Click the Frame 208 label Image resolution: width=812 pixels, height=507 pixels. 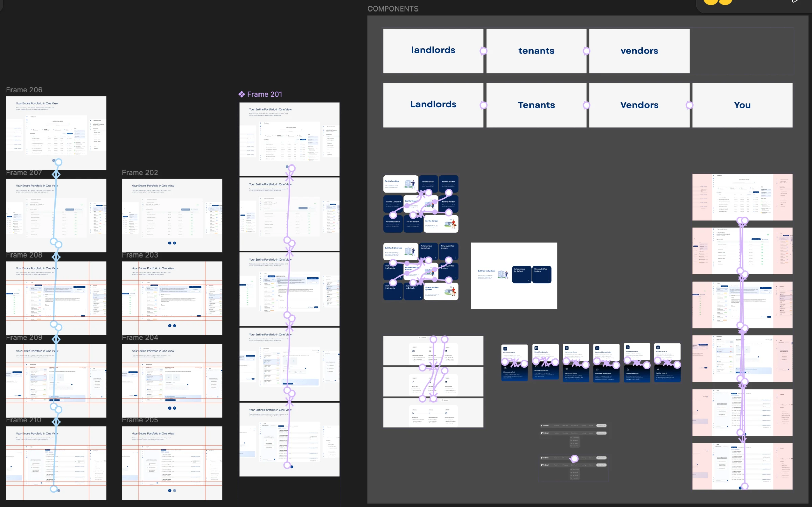pos(24,255)
